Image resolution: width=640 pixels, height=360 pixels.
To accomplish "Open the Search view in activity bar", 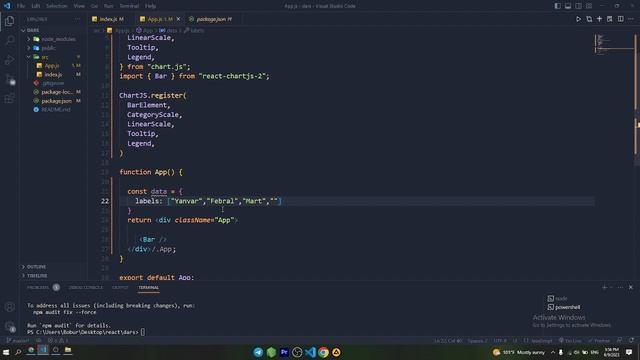I will click(x=10, y=40).
